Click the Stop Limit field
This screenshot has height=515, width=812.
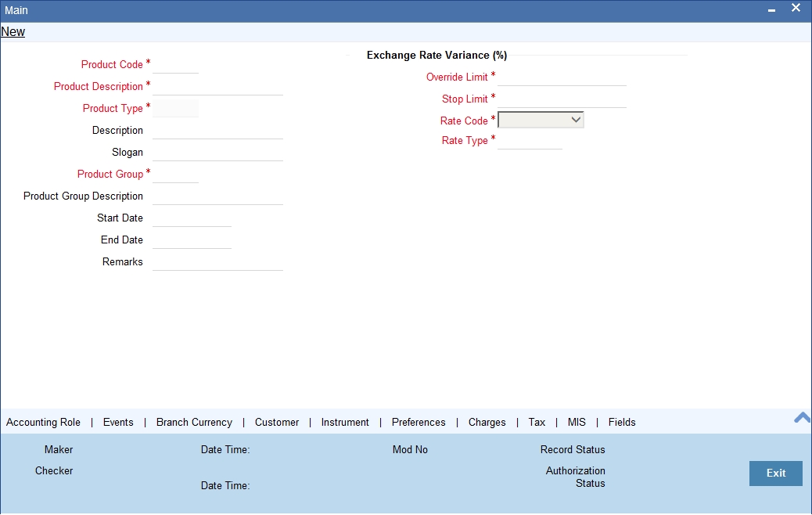[562, 99]
